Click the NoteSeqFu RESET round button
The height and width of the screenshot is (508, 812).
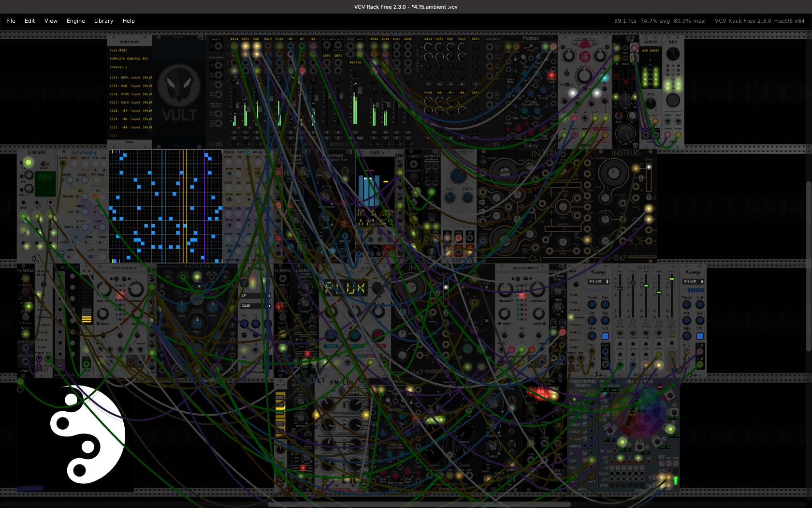point(70,180)
